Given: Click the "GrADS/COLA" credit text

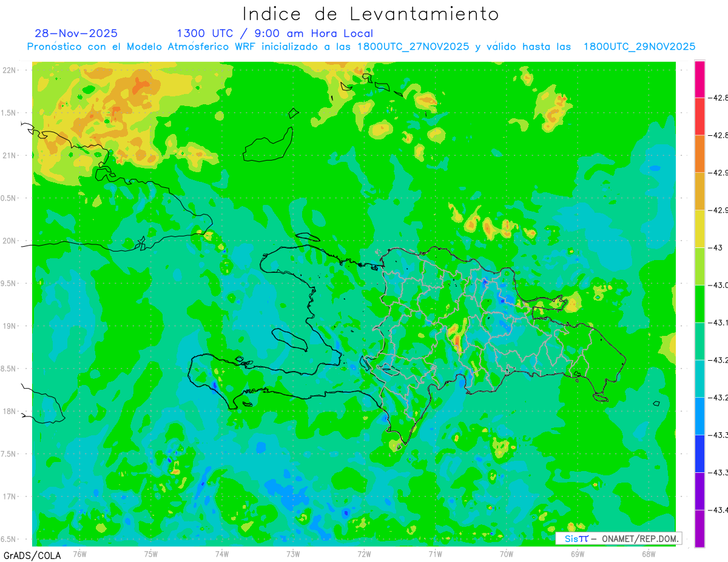Looking at the screenshot, I should [32, 555].
